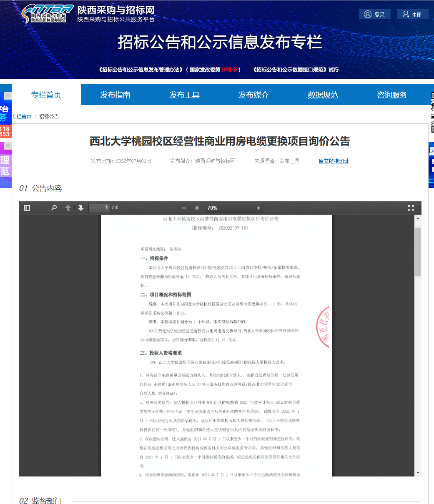Toggle the PDF viewer sidebar
This screenshot has height=504, width=434.
point(27,208)
